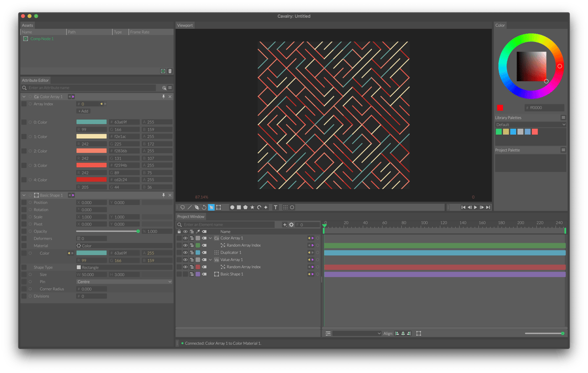Collapse the Color Array 1 tree item
The width and height of the screenshot is (588, 373).
(x=210, y=238)
